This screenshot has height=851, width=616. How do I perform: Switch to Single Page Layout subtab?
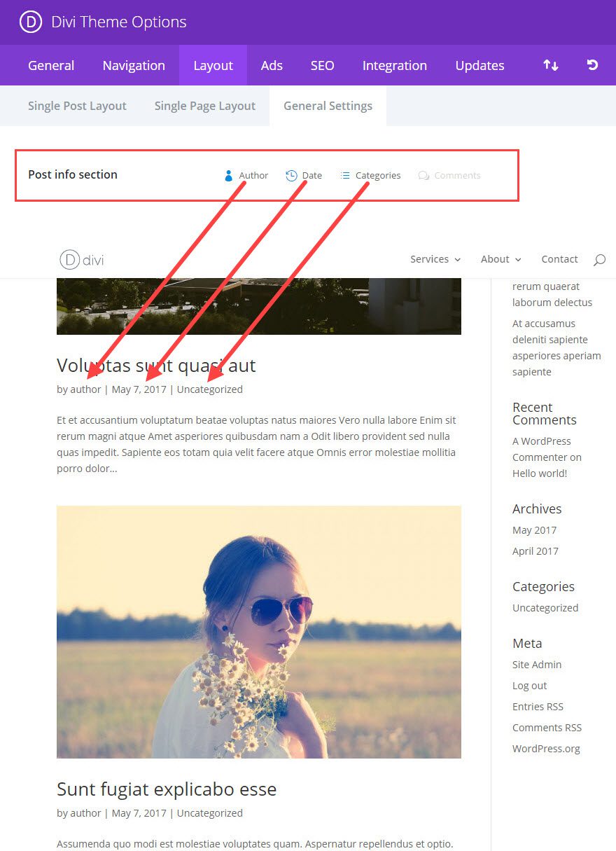click(205, 106)
